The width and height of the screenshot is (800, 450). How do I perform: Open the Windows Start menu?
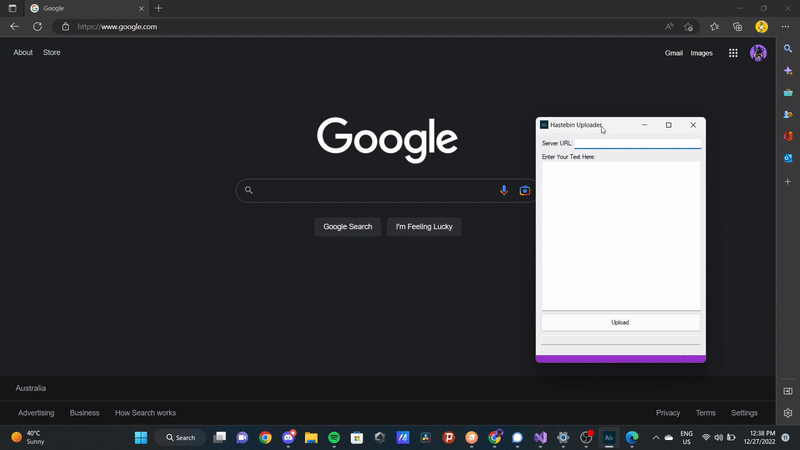141,438
